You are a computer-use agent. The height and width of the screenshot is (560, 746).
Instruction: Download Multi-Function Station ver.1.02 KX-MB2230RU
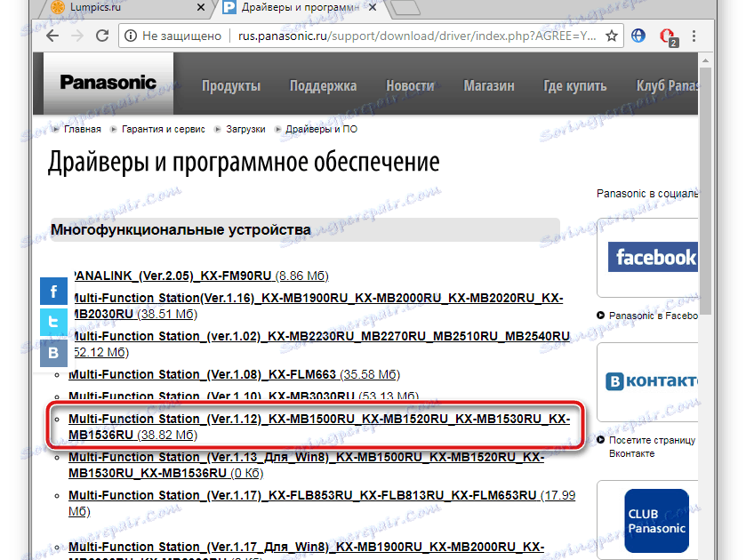[x=322, y=344]
